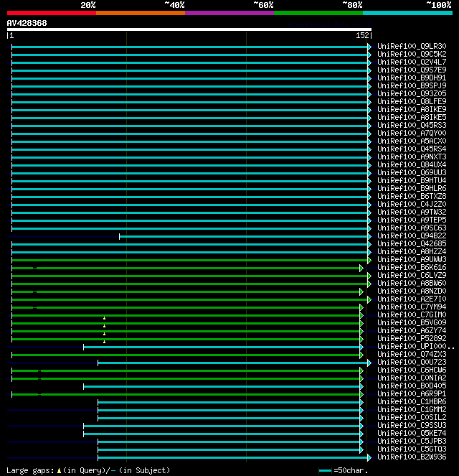The image size is (459, 476).
Task: Select UniRef100_A7QY00 hit
Action: tap(412, 134)
